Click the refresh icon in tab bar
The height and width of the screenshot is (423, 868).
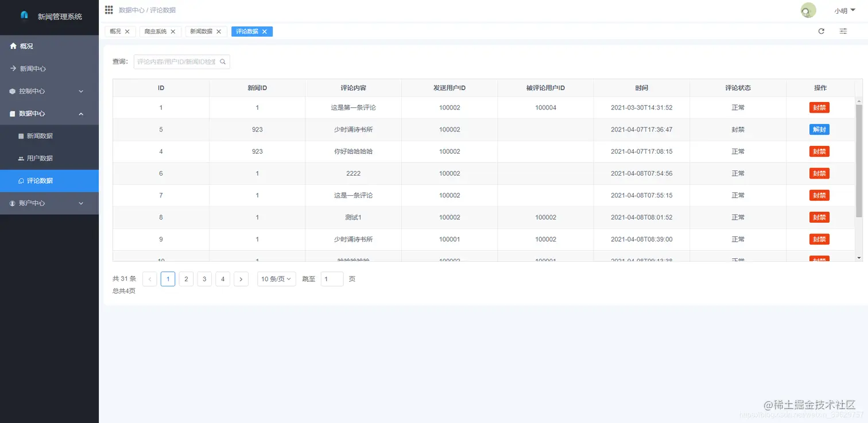point(821,32)
